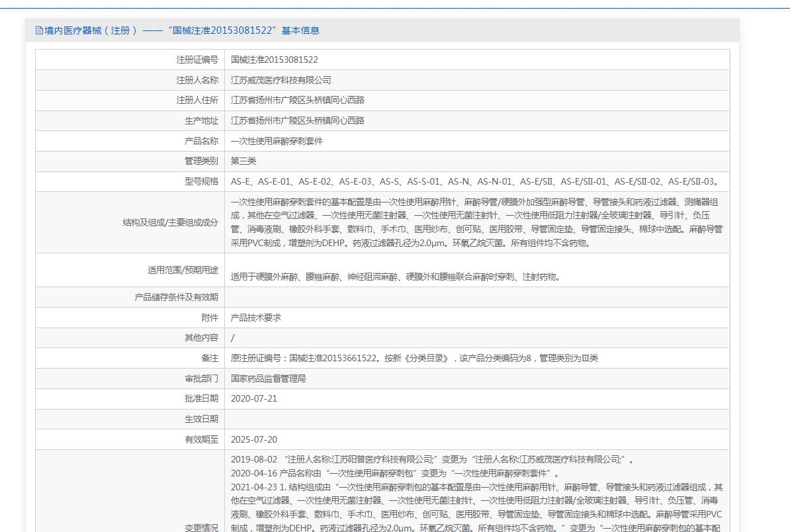The width and height of the screenshot is (790, 532).
Task: Click the 型号规格 model list text
Action: [474, 181]
